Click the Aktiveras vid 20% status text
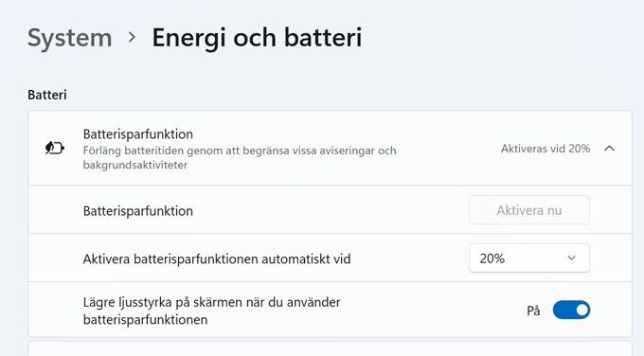644x356 pixels. pyautogui.click(x=546, y=149)
